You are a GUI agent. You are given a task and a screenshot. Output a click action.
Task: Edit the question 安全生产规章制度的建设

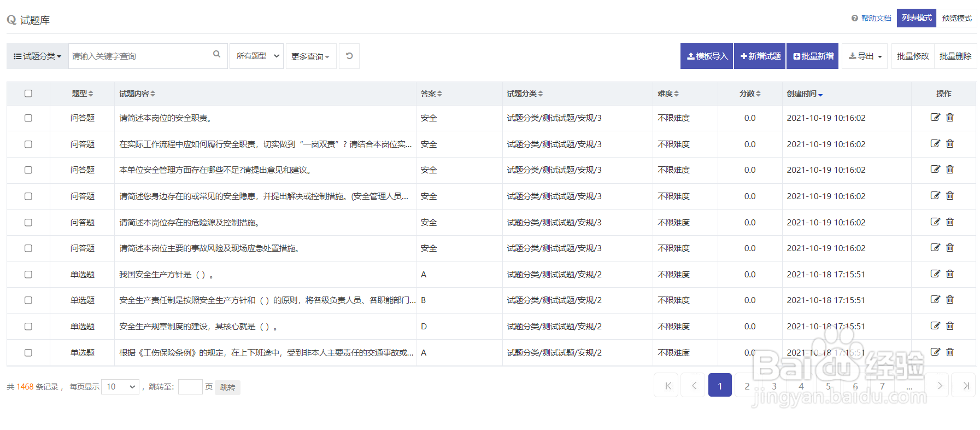[935, 326]
